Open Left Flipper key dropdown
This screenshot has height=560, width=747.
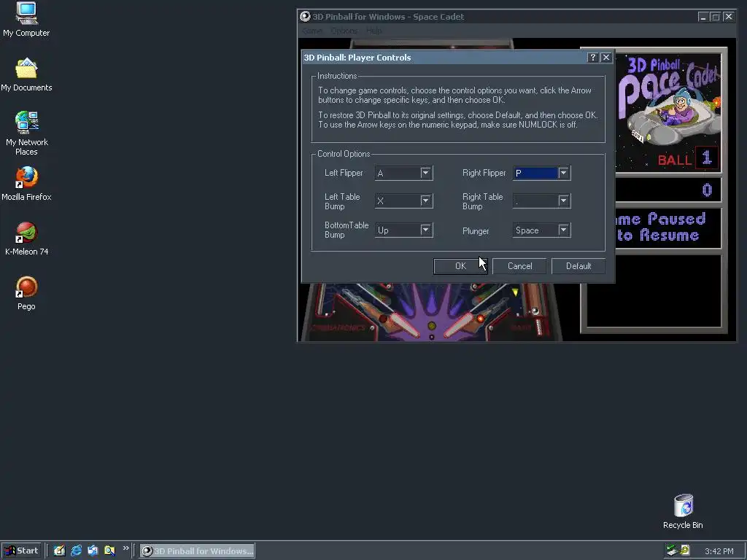pos(426,173)
